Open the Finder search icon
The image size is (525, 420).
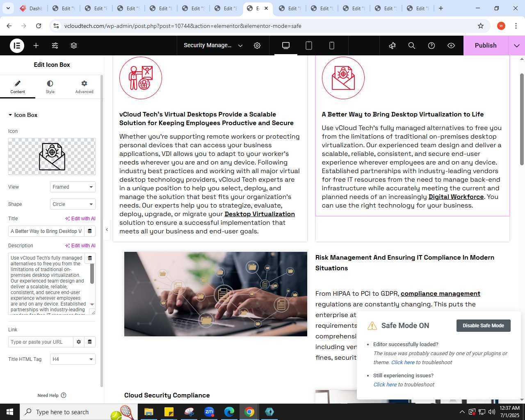412,46
